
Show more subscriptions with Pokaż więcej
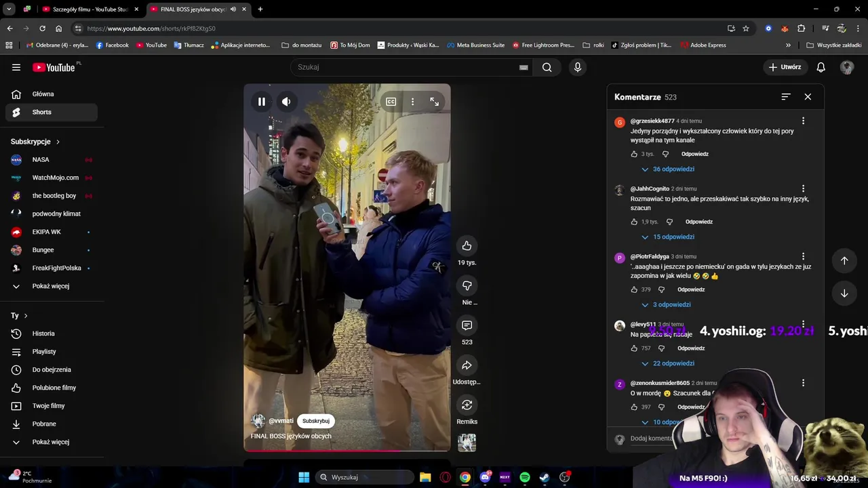pos(52,286)
